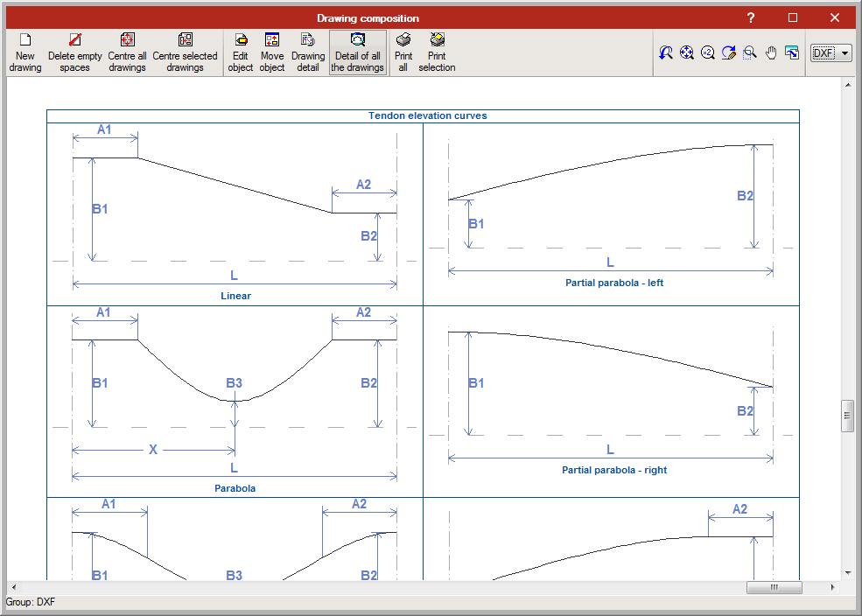Open Drawing detail tool
The width and height of the screenshot is (862, 616).
(x=307, y=52)
